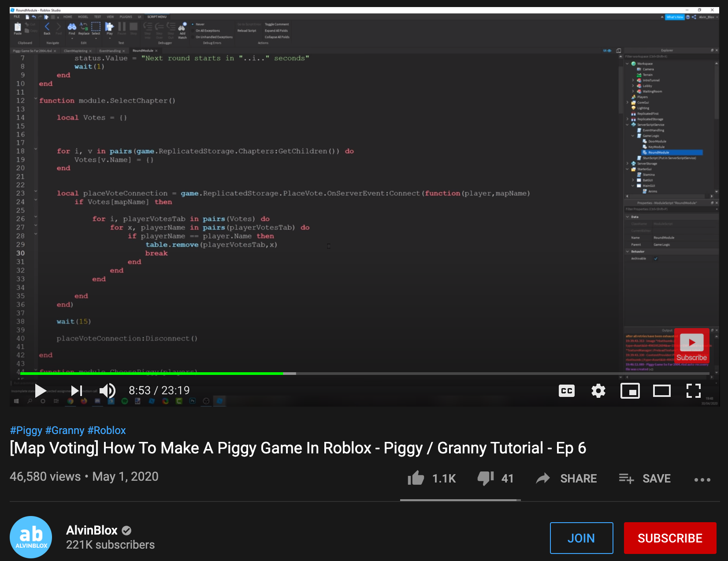Screen dimensions: 728x561
Task: Click the JOIN membership button
Action: coord(581,538)
